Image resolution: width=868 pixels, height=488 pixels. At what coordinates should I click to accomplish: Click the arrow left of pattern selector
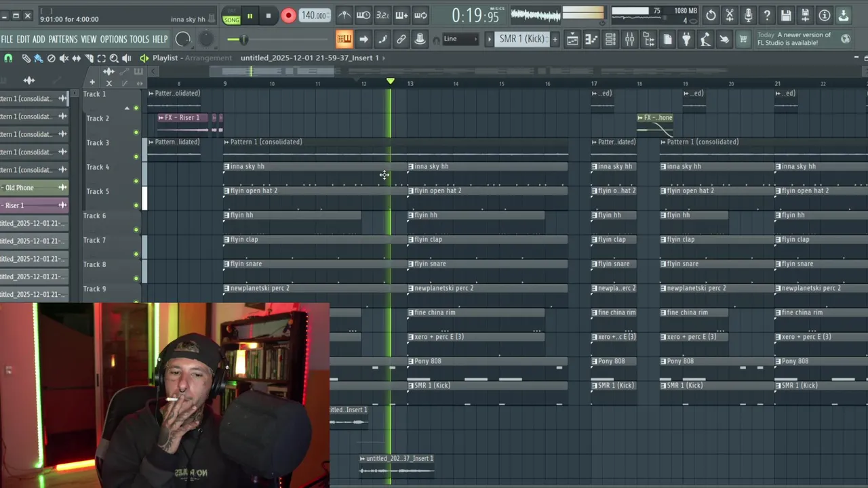coord(489,39)
